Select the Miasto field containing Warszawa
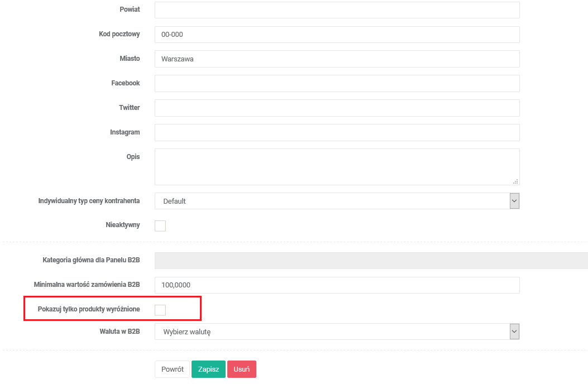 tap(337, 59)
